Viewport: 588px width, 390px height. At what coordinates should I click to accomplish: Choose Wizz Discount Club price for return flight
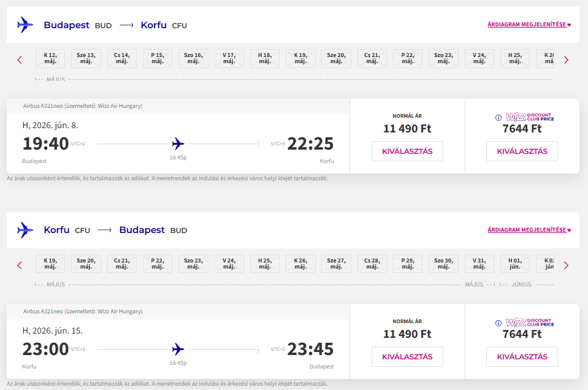[x=522, y=357]
